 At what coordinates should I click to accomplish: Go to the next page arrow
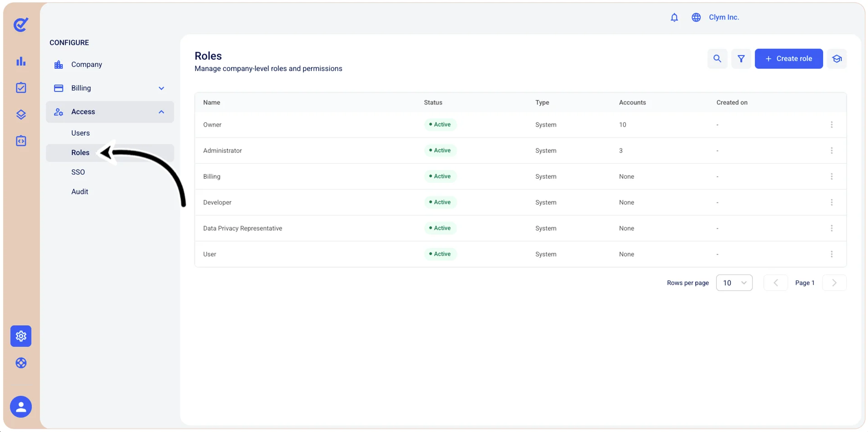(x=834, y=283)
